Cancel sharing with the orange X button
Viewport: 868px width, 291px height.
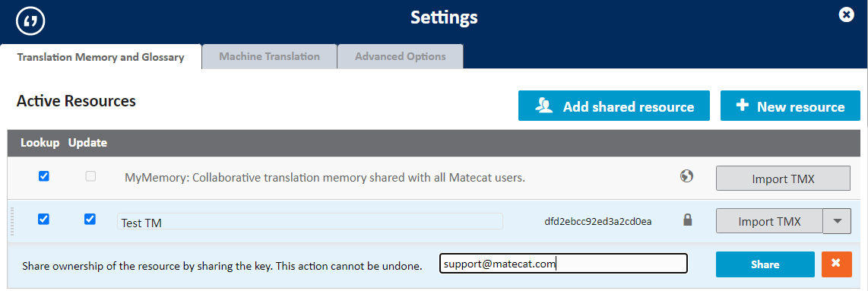click(836, 264)
